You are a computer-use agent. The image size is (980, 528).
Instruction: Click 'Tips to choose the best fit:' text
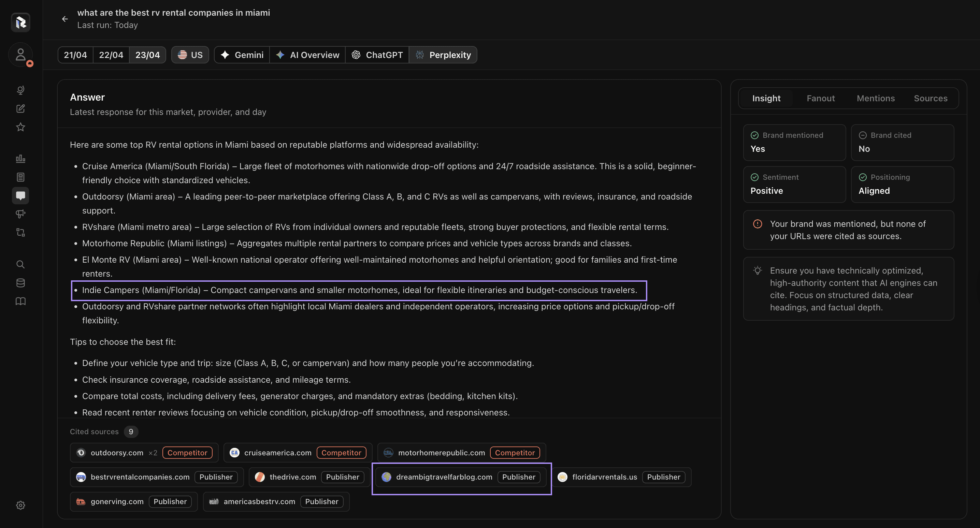pos(122,342)
